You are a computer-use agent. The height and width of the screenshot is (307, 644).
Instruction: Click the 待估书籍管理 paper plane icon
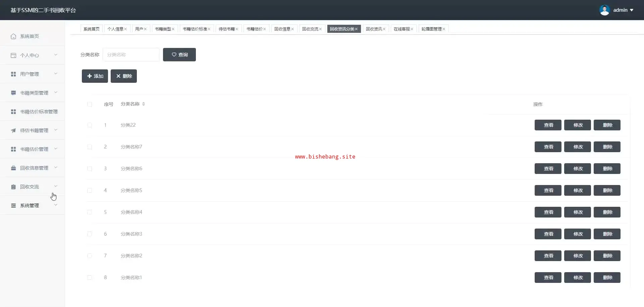[x=13, y=130]
